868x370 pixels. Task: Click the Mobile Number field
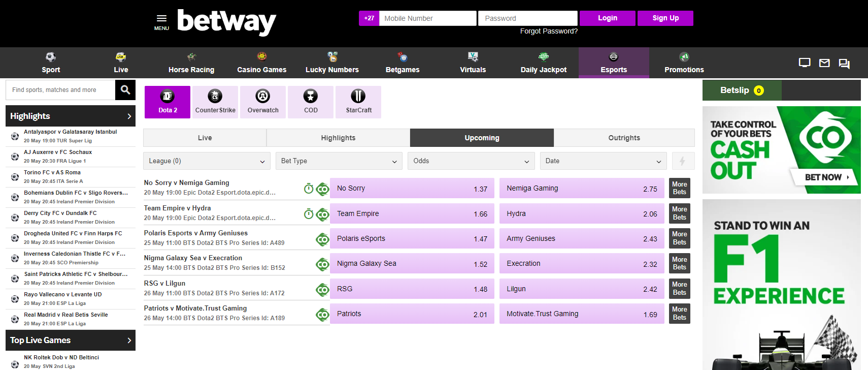click(428, 18)
